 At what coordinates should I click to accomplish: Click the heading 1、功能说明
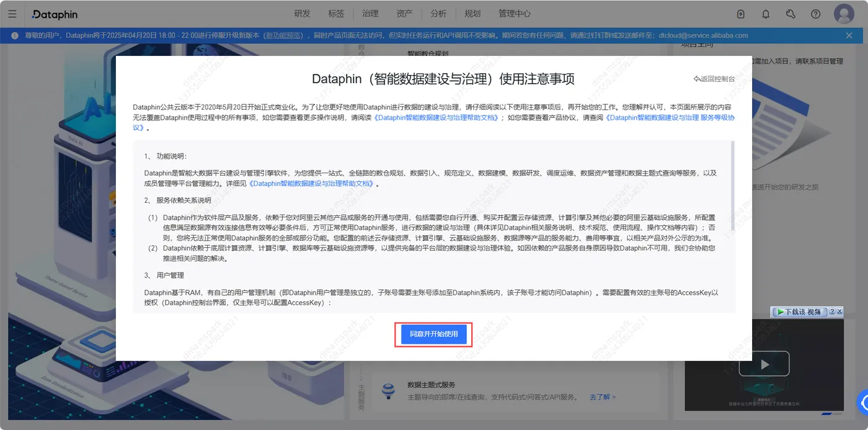click(x=166, y=156)
